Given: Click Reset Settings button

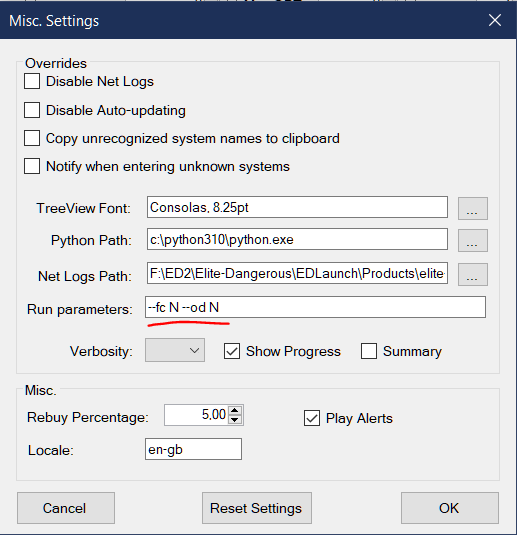Looking at the screenshot, I should pyautogui.click(x=257, y=508).
